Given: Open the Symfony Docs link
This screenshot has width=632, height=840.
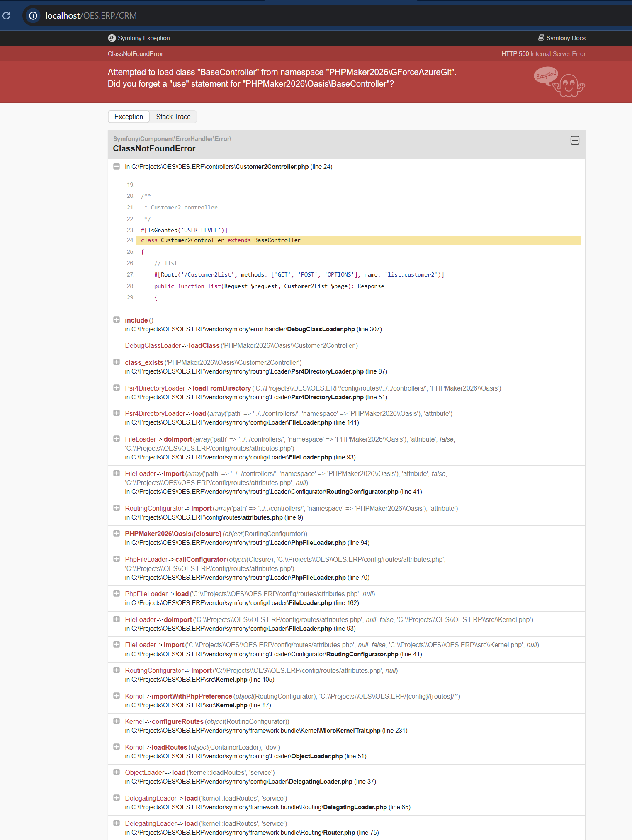Looking at the screenshot, I should (566, 38).
